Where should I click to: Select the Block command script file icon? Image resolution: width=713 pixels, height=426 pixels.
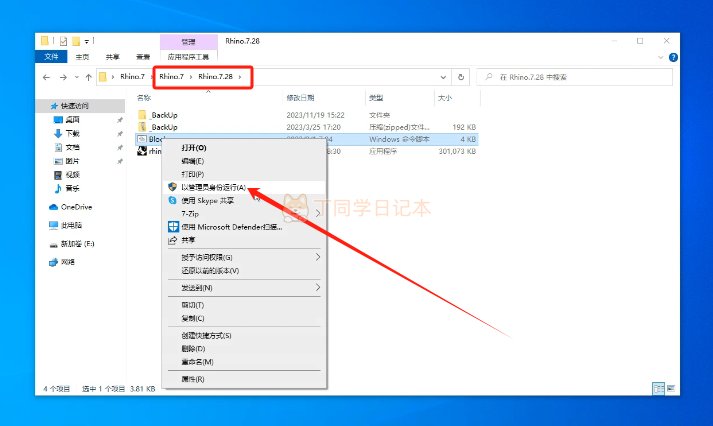(x=142, y=139)
